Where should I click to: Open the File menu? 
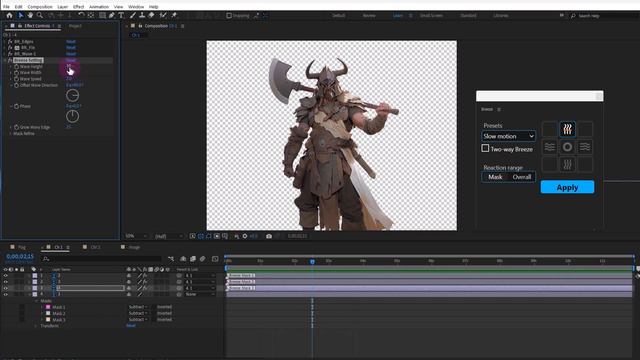click(7, 7)
